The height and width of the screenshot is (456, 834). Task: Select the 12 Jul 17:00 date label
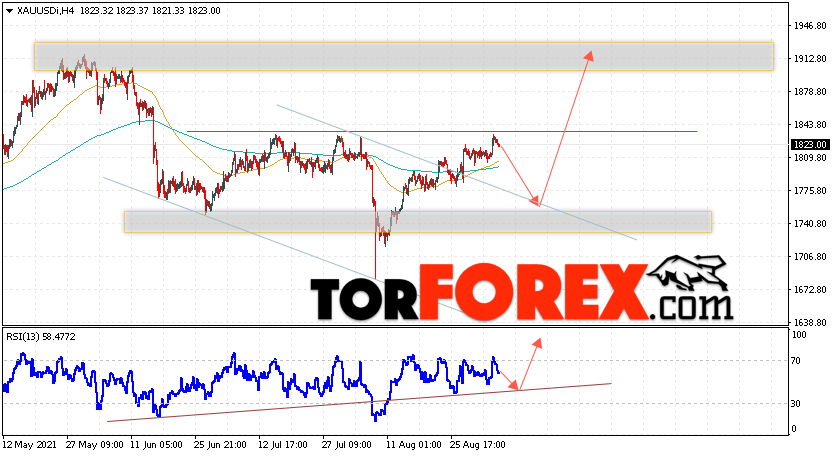283,444
